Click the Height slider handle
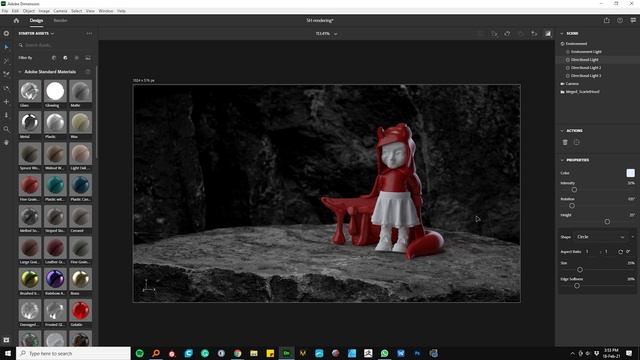This screenshot has width=640, height=360. pos(607,222)
